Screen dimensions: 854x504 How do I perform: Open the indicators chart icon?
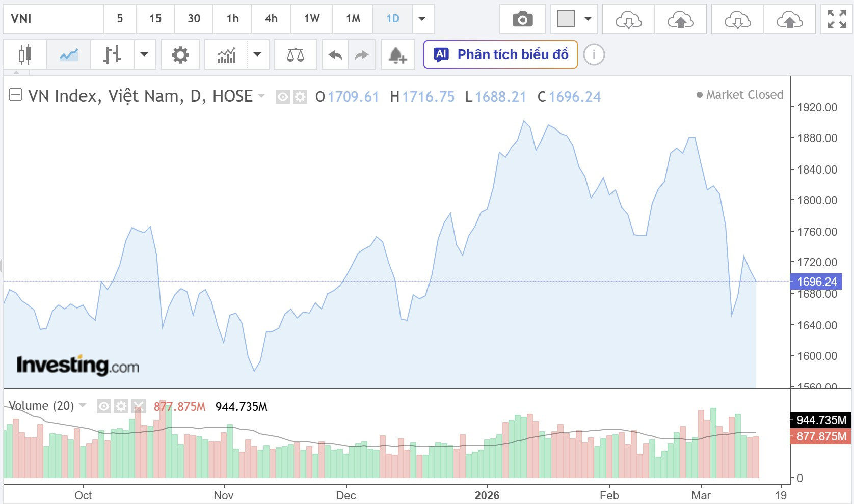[226, 54]
